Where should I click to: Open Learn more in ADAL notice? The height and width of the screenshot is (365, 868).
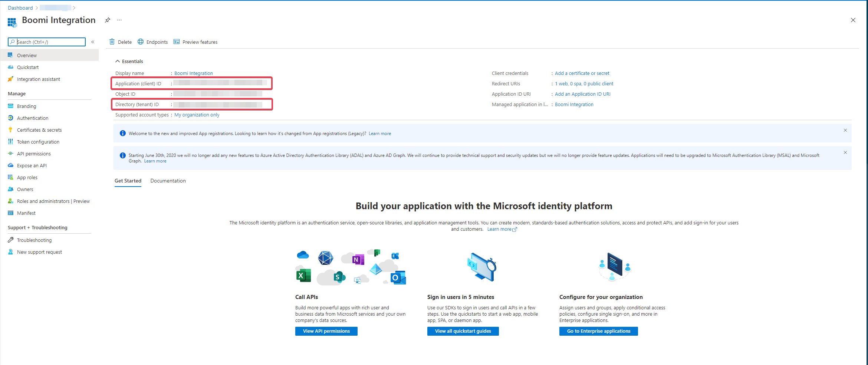155,161
